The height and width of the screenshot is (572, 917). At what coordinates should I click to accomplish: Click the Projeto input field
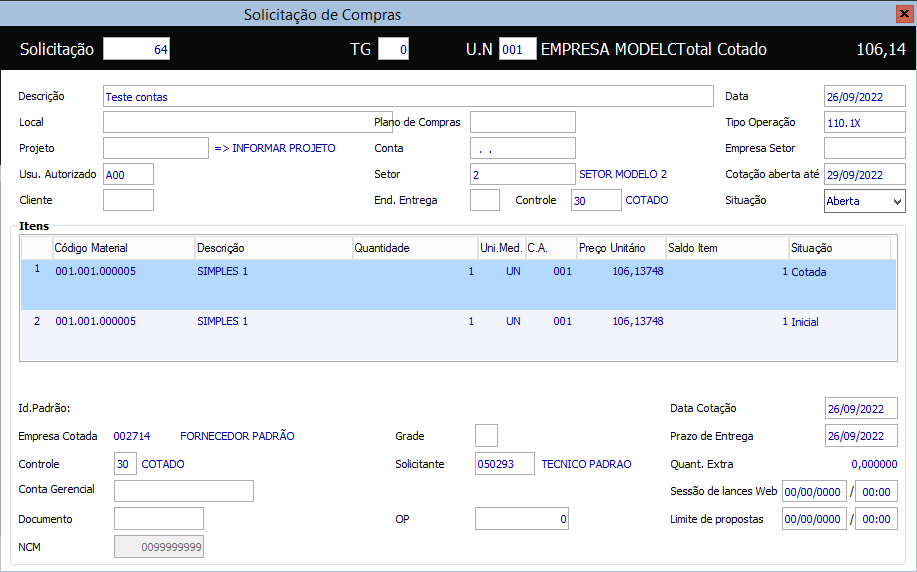(x=156, y=148)
